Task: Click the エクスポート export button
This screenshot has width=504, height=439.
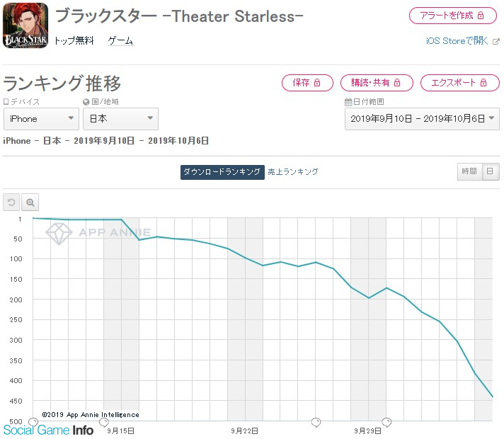Action: pyautogui.click(x=460, y=83)
